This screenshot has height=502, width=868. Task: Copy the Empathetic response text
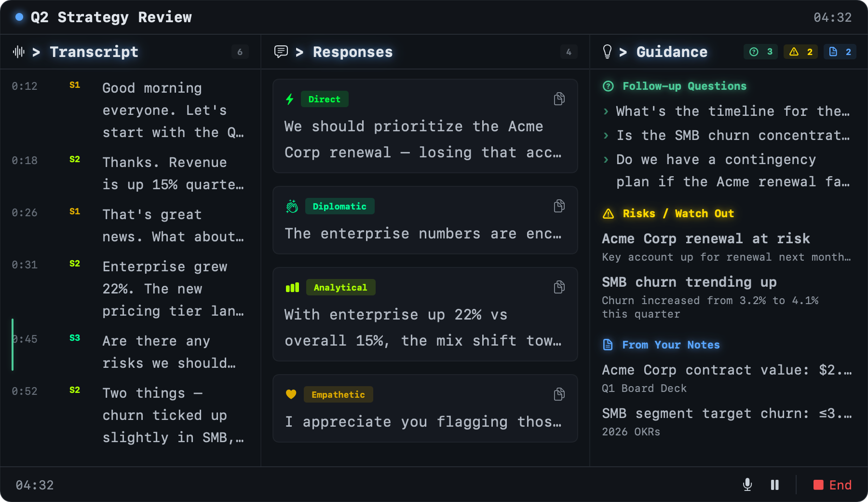click(559, 394)
